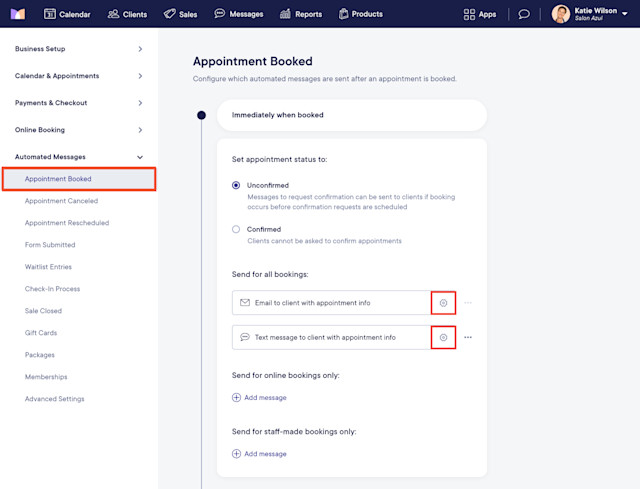Image resolution: width=640 pixels, height=489 pixels.
Task: Open more options menu for text message row
Action: (x=468, y=338)
